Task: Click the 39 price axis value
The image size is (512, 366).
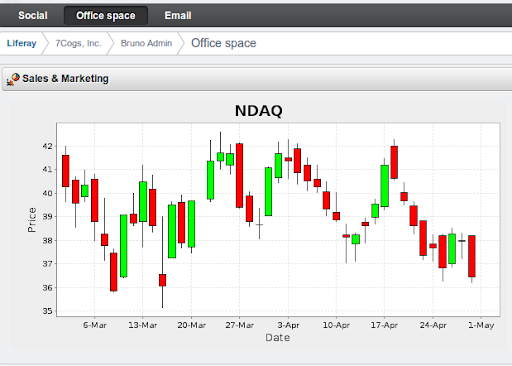Action: point(47,217)
